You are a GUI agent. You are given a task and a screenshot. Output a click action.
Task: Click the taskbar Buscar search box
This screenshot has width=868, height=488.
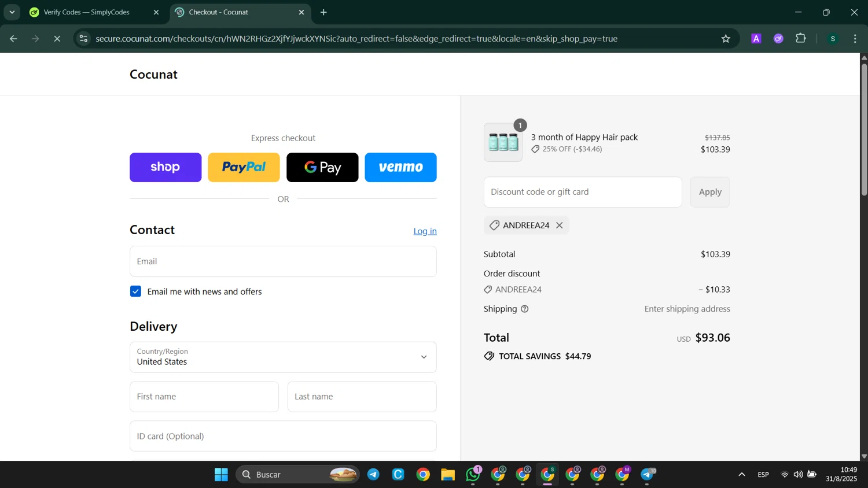click(x=297, y=475)
